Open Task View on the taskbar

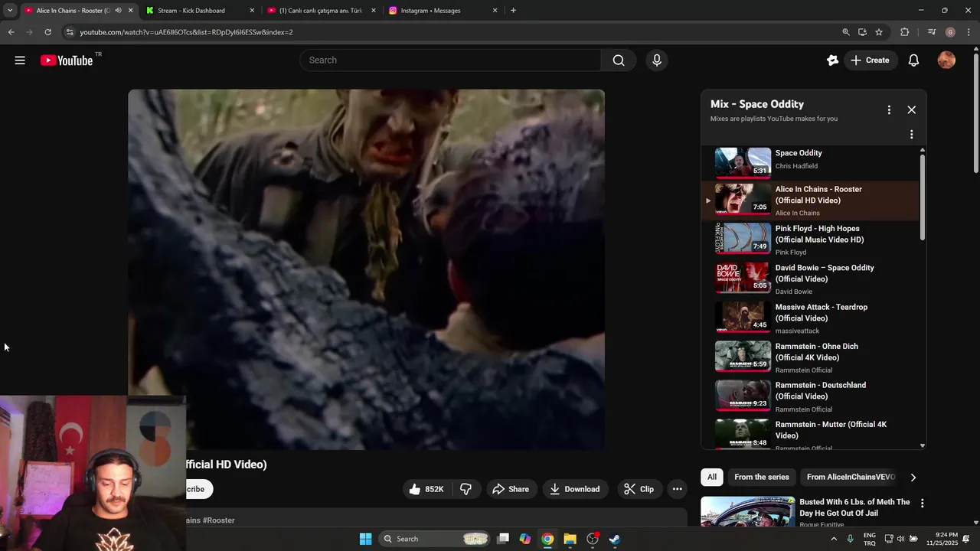503,539
